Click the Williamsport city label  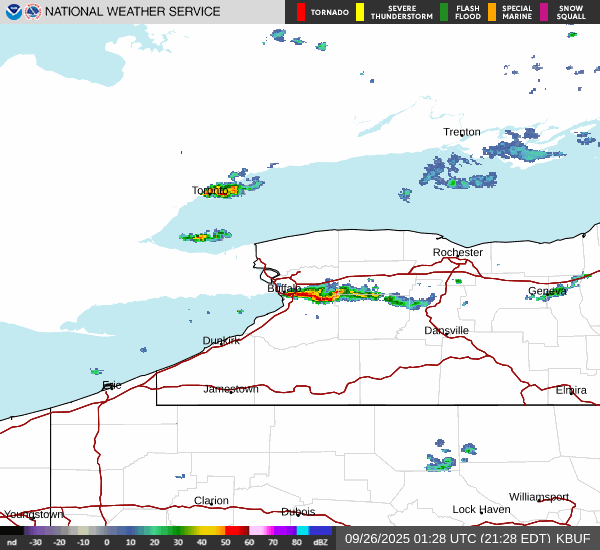tap(538, 497)
